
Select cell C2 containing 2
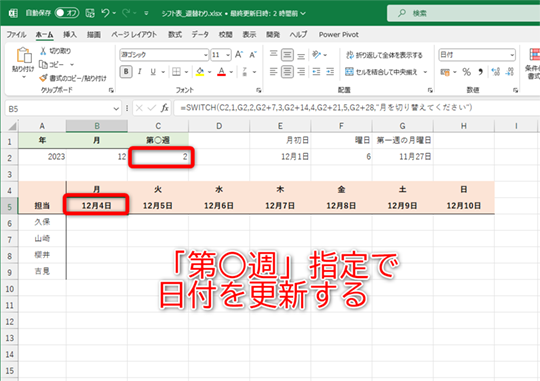coord(158,157)
